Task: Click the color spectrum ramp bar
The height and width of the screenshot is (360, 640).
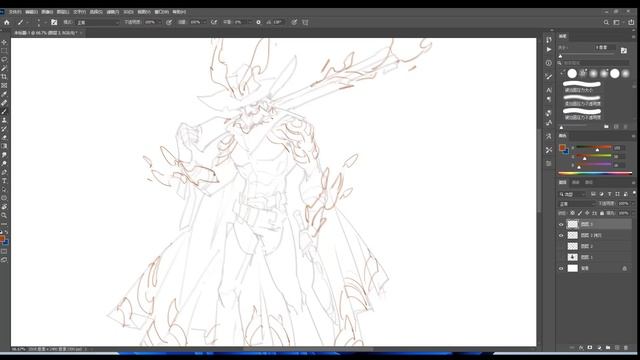Action: 595,173
